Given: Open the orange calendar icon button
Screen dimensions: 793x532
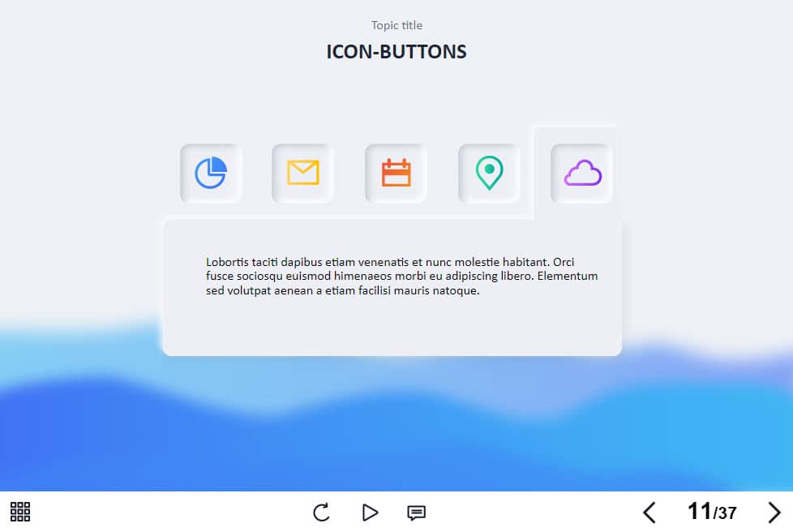Looking at the screenshot, I should 396,173.
